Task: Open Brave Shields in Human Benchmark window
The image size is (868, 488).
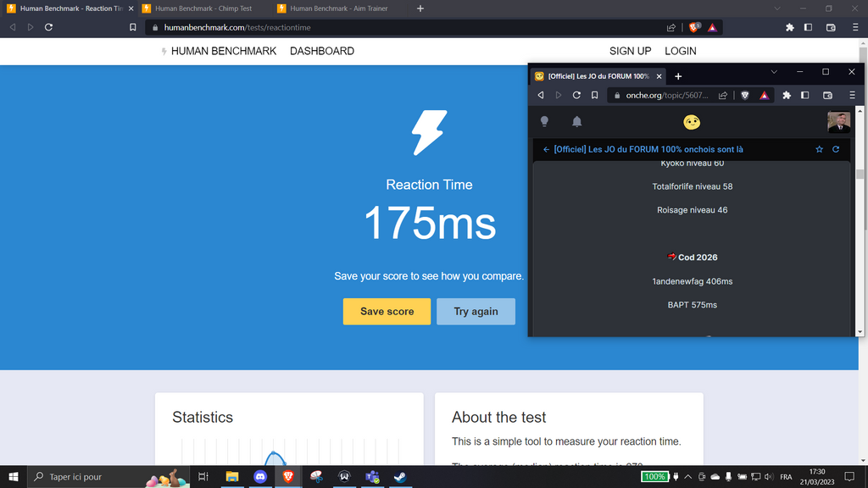Action: (x=693, y=27)
